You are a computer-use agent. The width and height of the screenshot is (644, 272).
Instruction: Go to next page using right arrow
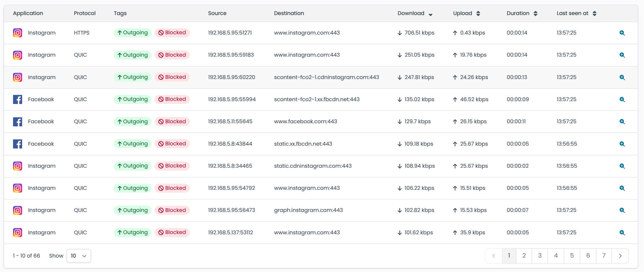[x=620, y=256]
